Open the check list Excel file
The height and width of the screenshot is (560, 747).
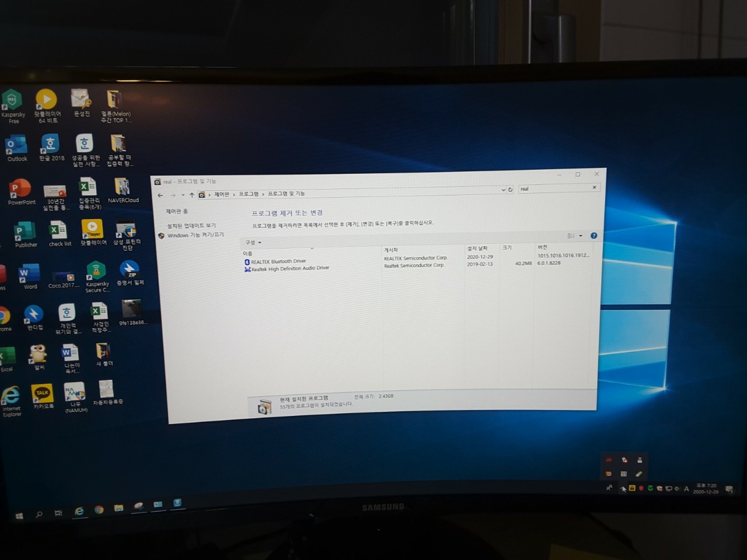[59, 234]
